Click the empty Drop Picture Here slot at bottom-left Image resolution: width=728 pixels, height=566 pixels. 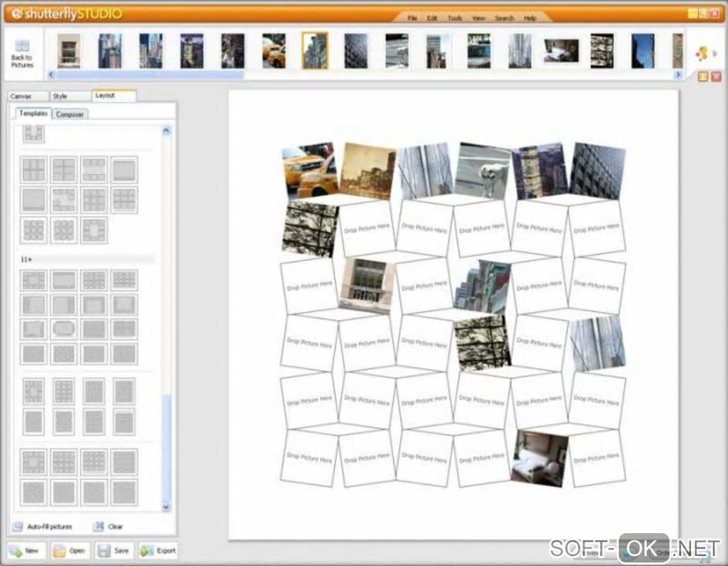[x=309, y=458]
